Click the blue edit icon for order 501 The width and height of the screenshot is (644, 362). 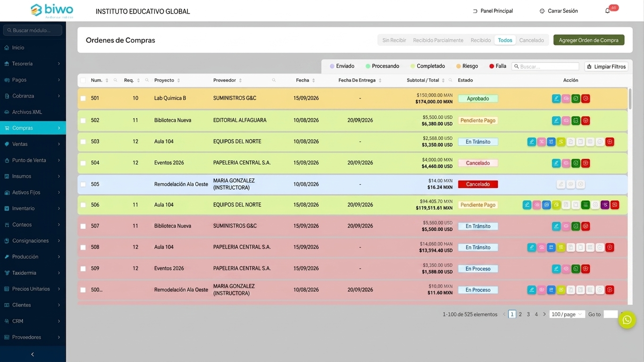coord(556,99)
